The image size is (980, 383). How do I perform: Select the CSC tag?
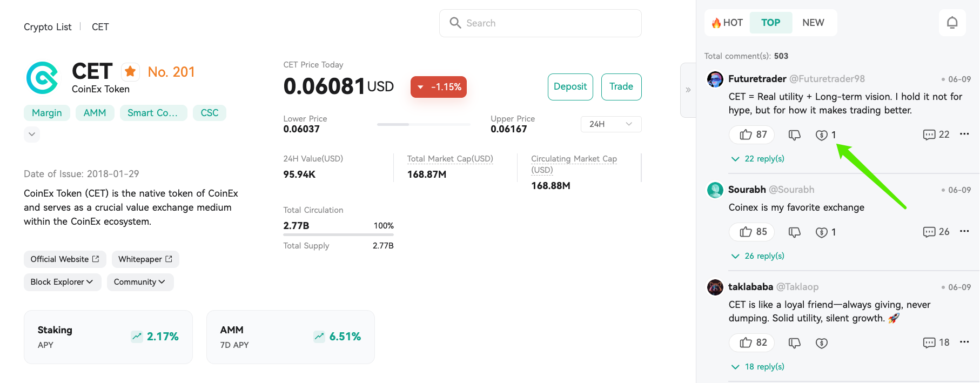pos(210,113)
